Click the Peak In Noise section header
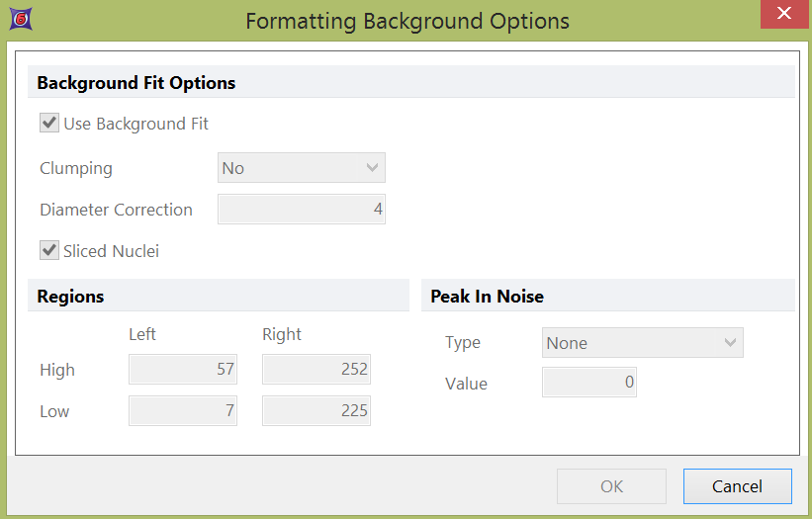 pyautogui.click(x=487, y=297)
